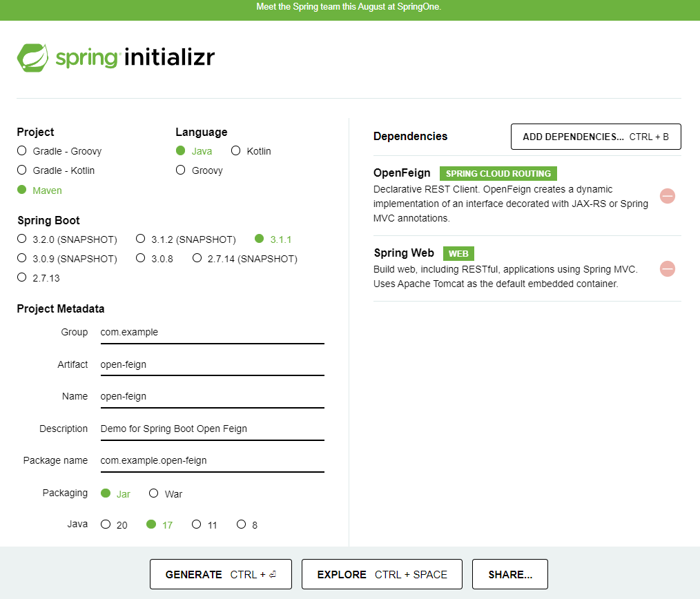Choose Java version 11
This screenshot has height=599, width=700.
(204, 524)
